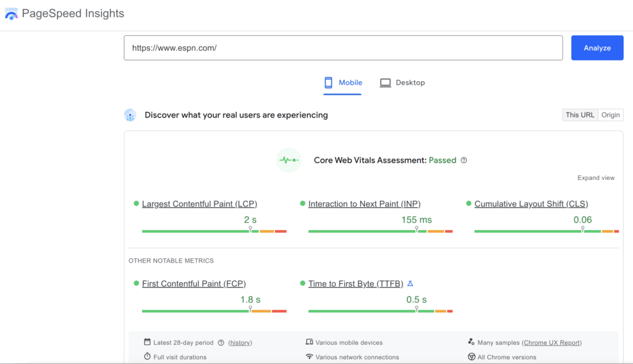
Task: Click the PageSpeed Insights logo icon
Action: [11, 13]
